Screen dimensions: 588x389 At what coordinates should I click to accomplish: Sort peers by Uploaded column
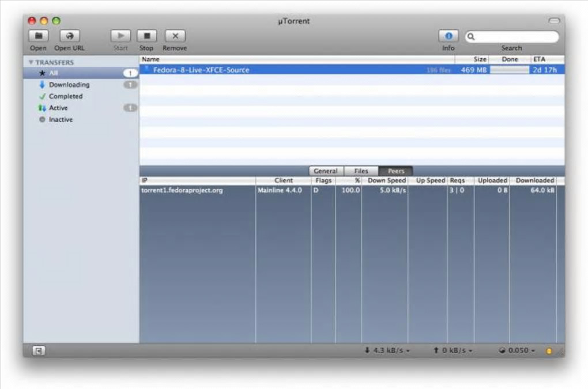[492, 180]
